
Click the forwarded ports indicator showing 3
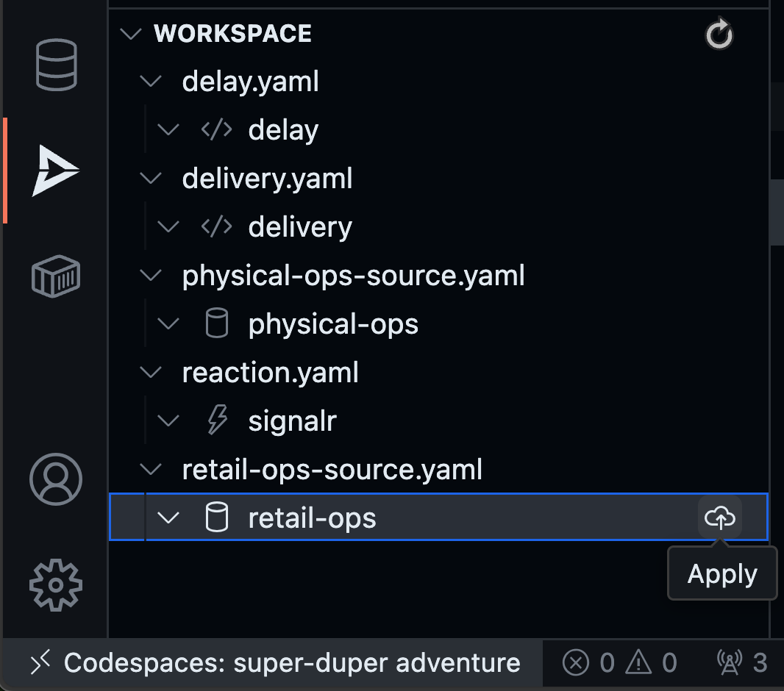point(743,662)
